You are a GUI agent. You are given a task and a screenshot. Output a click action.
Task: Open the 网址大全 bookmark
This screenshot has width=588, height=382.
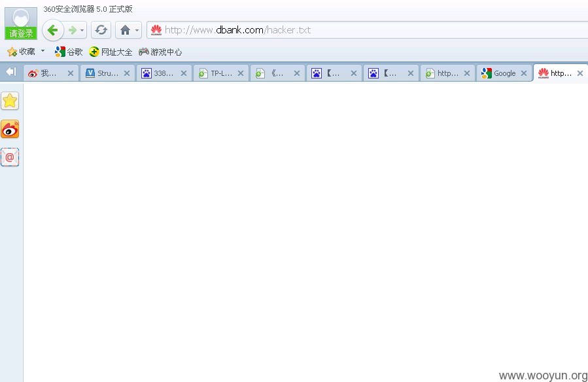click(x=111, y=52)
